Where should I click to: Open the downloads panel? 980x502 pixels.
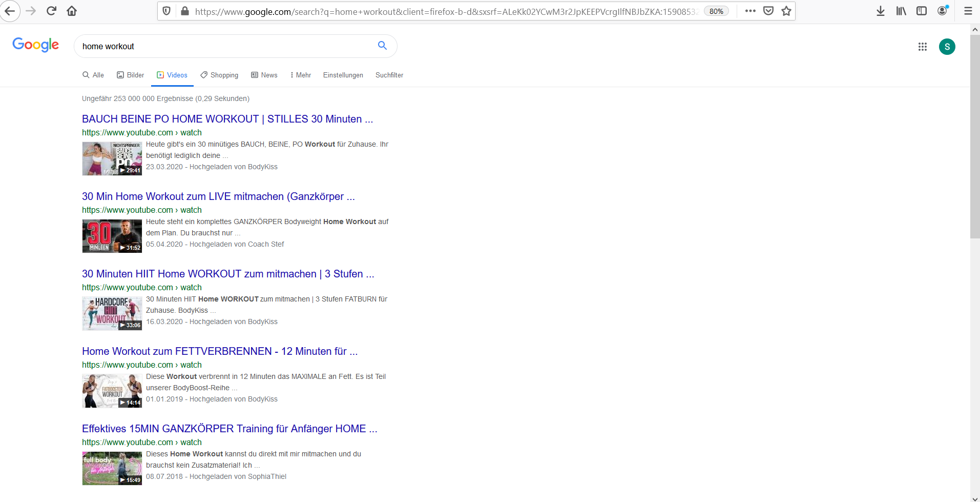pyautogui.click(x=881, y=11)
